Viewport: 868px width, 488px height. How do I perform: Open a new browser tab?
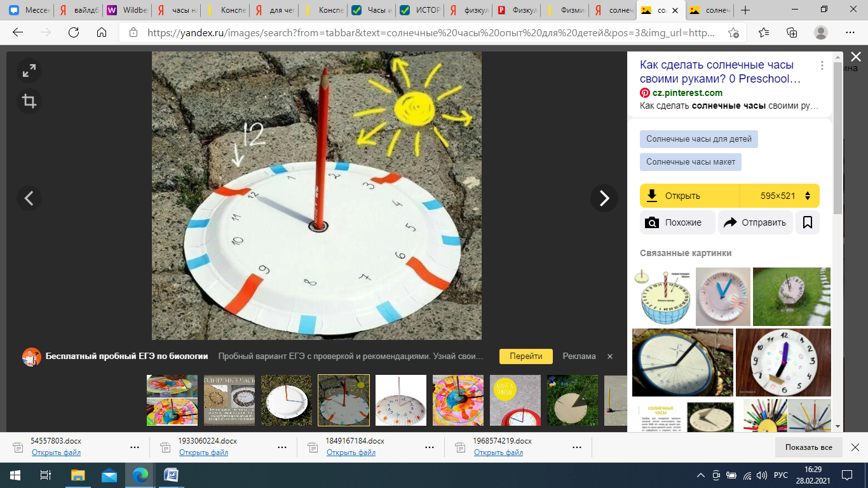745,10
